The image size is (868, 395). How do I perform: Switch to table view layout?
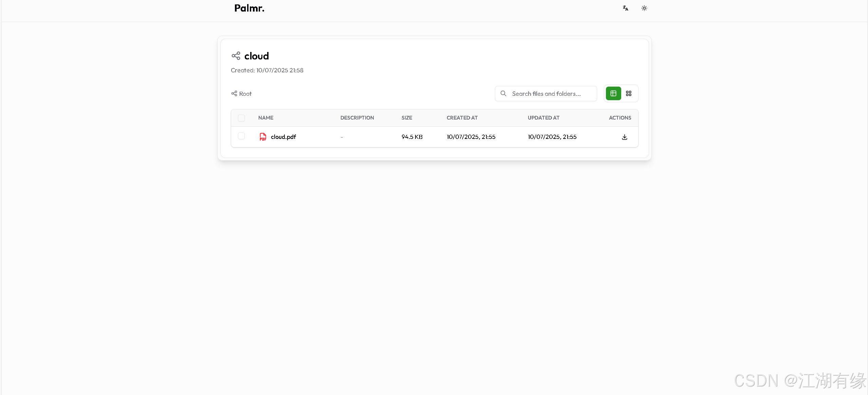coord(613,93)
